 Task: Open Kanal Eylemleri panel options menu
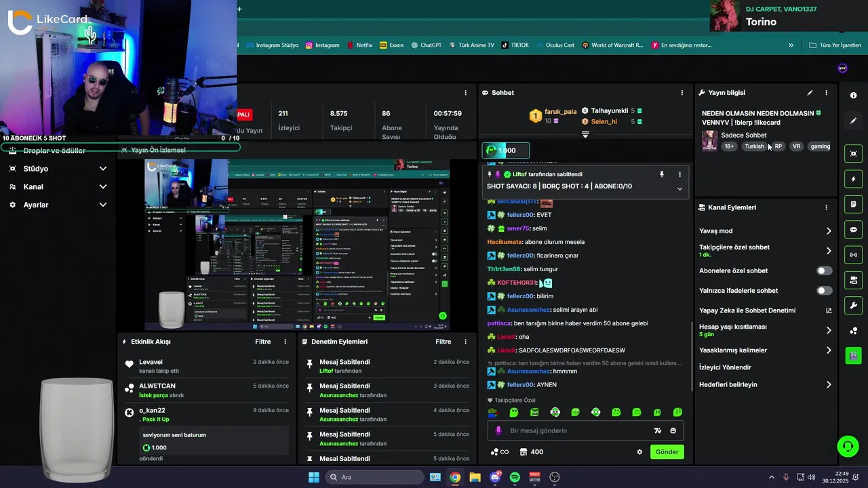pyautogui.click(x=826, y=207)
